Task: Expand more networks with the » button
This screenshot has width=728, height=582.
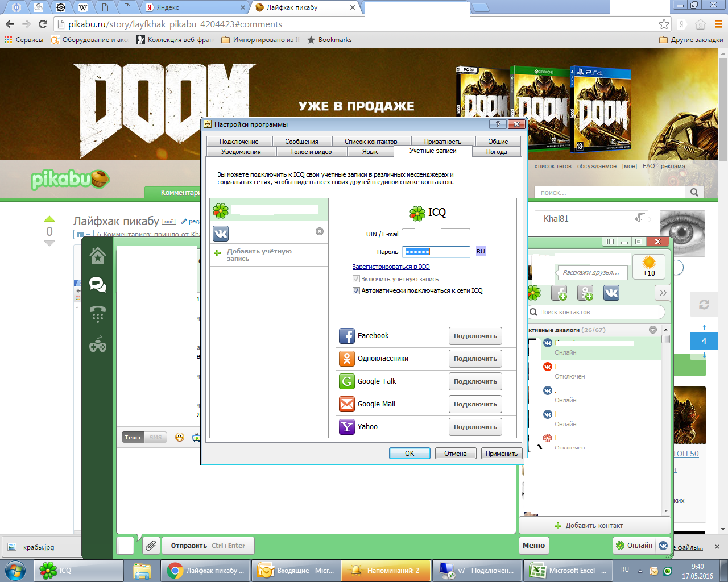Action: click(663, 293)
